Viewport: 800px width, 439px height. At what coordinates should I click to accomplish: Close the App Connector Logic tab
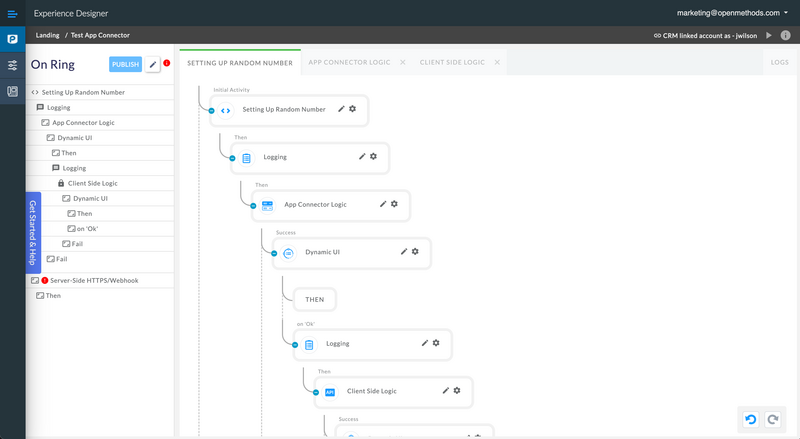pos(403,62)
